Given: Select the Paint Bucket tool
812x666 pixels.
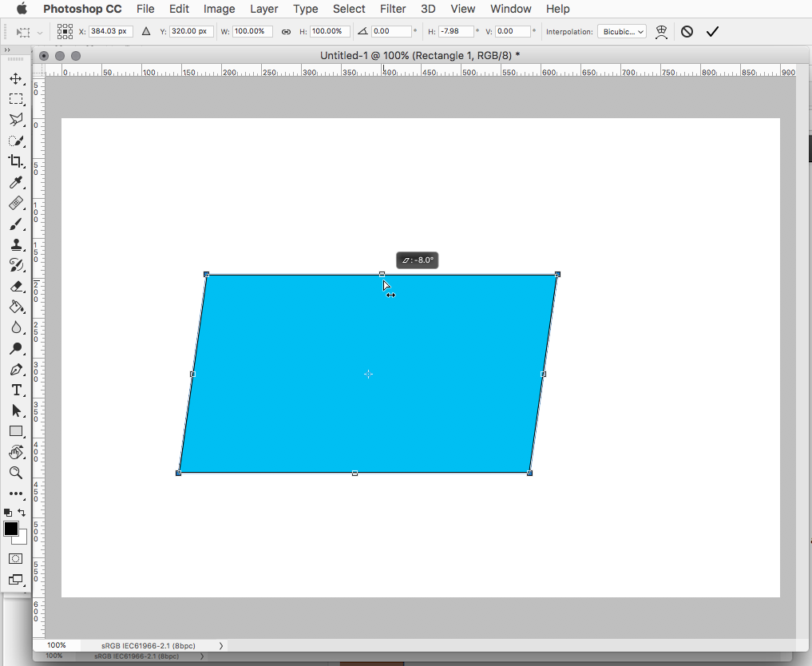Looking at the screenshot, I should click(x=15, y=307).
